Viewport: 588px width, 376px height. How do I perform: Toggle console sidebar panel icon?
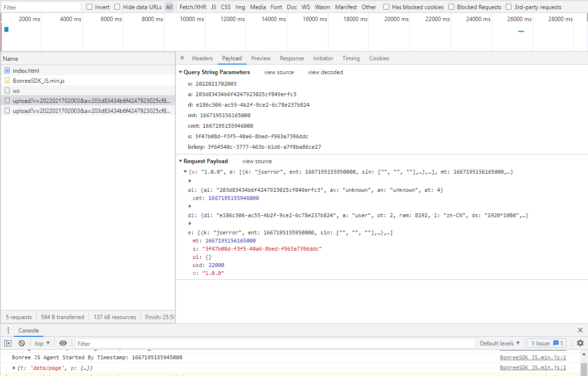8,343
